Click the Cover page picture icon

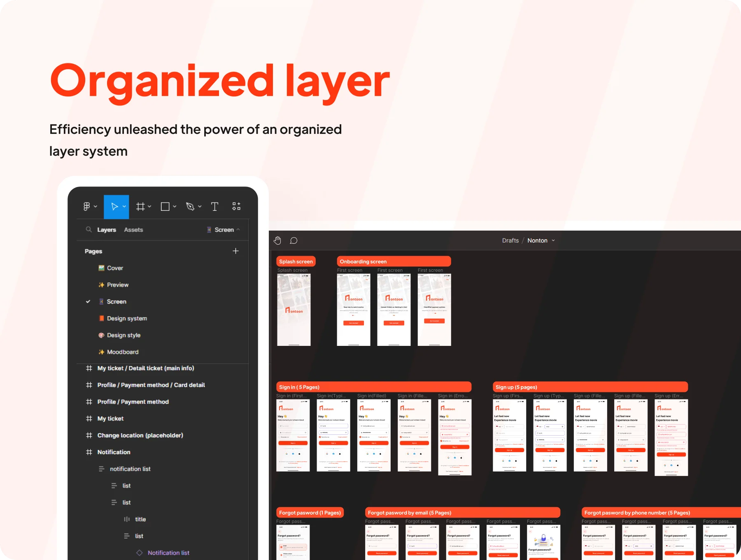click(x=101, y=268)
